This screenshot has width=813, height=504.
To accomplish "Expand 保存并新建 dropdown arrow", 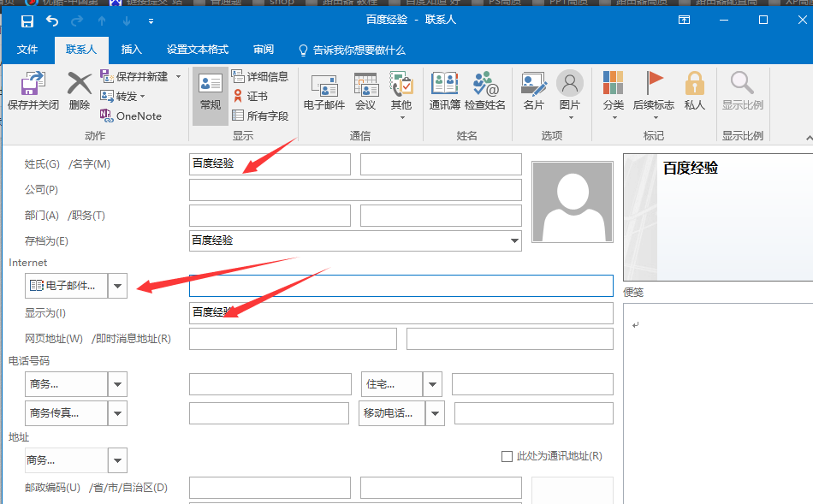I will point(178,77).
